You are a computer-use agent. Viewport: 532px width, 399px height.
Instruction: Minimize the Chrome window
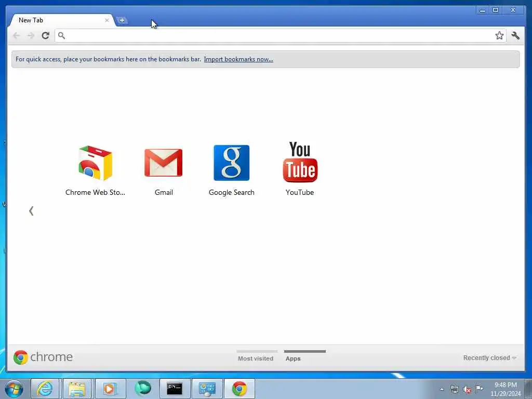pyautogui.click(x=482, y=10)
